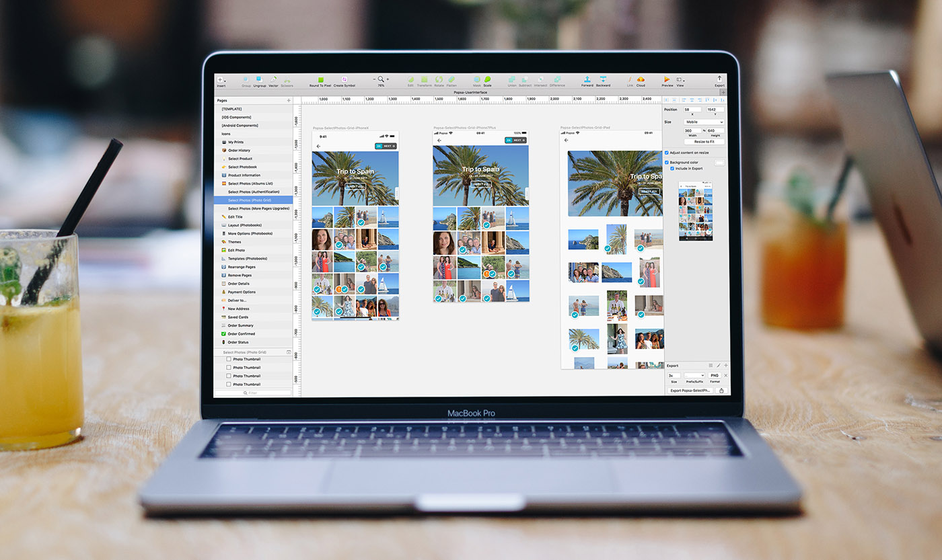
Task: Toggle the Background color checkbox
Action: (x=667, y=162)
